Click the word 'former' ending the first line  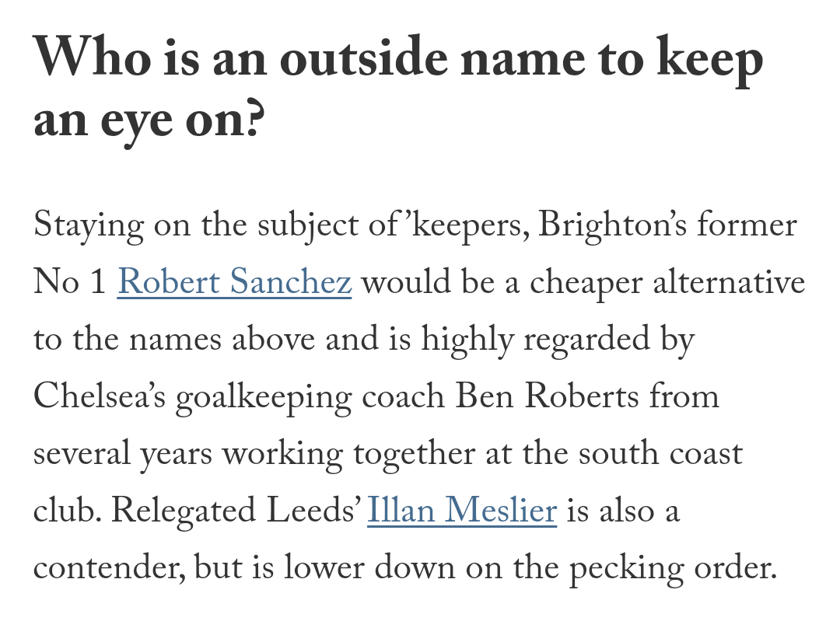747,225
